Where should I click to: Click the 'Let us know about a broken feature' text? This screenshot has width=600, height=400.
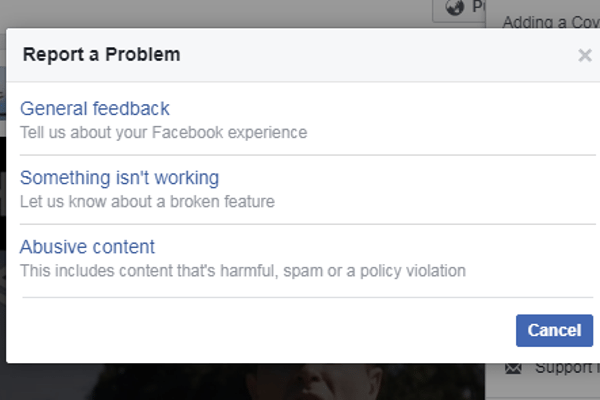tap(147, 202)
